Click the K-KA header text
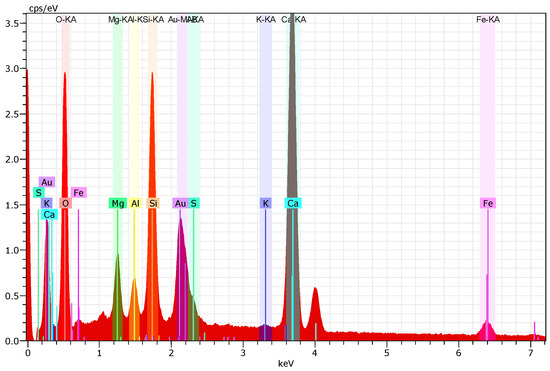 (266, 20)
